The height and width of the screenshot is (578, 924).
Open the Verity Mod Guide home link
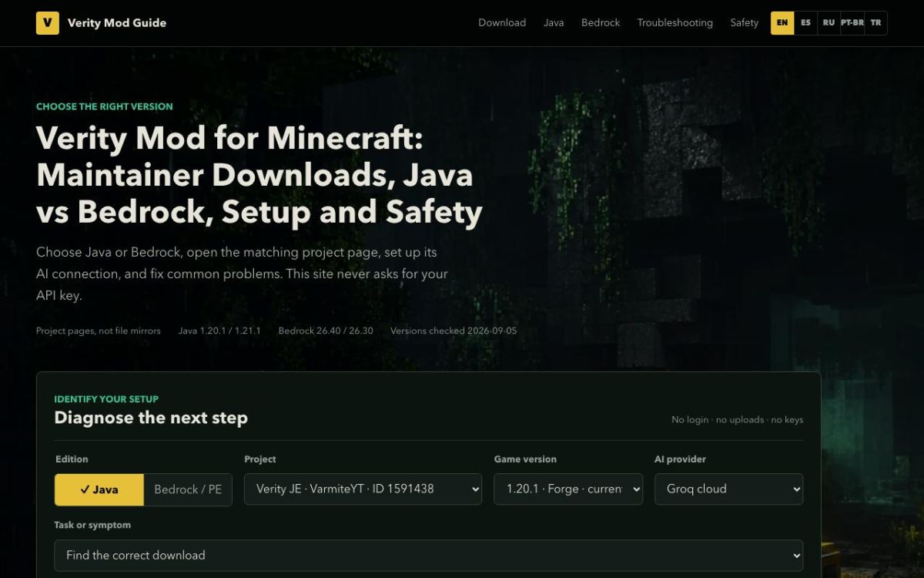tap(101, 23)
